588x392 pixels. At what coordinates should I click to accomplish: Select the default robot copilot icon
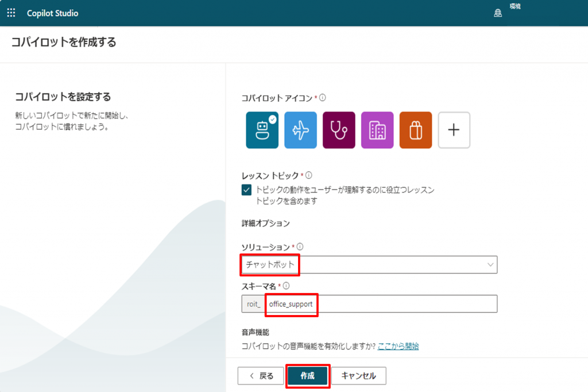(262, 130)
